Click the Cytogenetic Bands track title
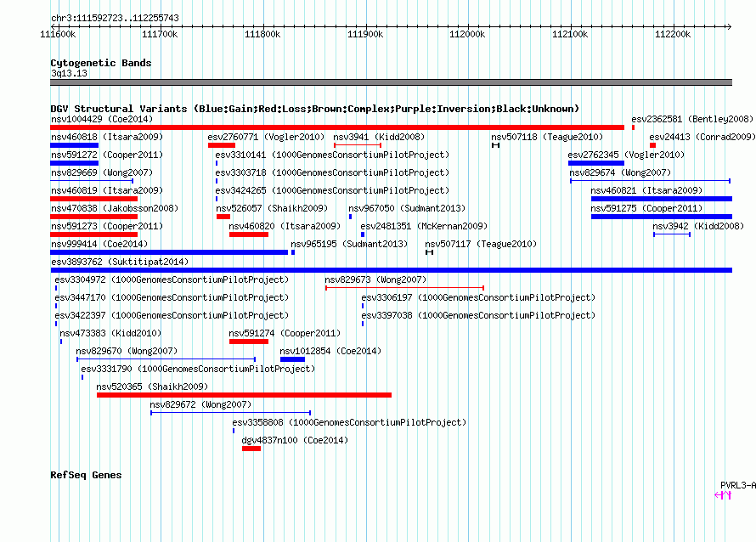 click(101, 63)
